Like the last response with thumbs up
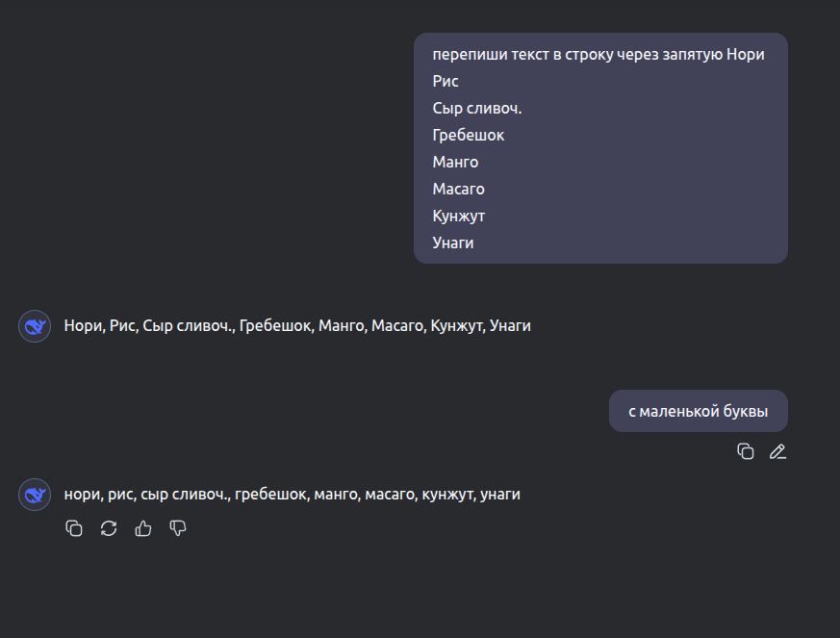This screenshot has height=638, width=840. [143, 528]
